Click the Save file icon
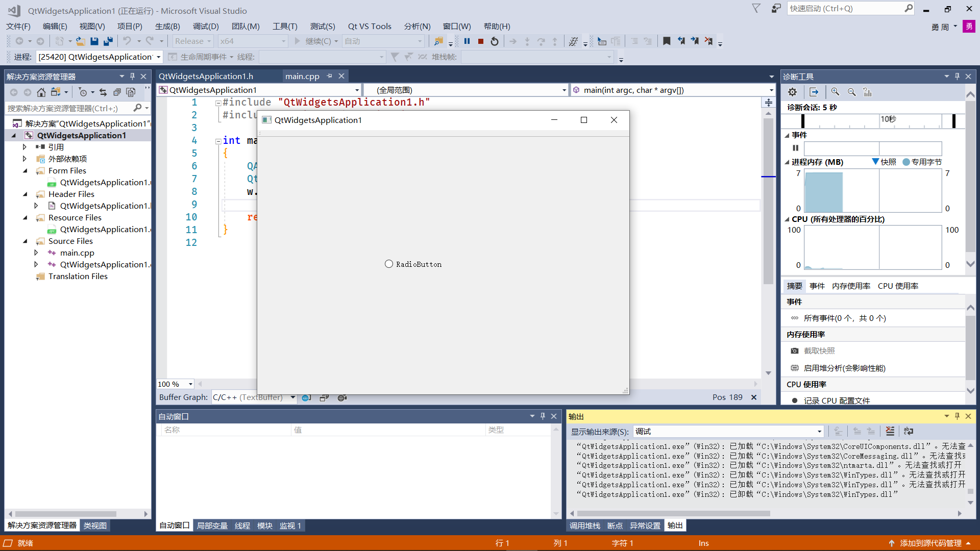Viewport: 980px width, 551px height. click(94, 41)
